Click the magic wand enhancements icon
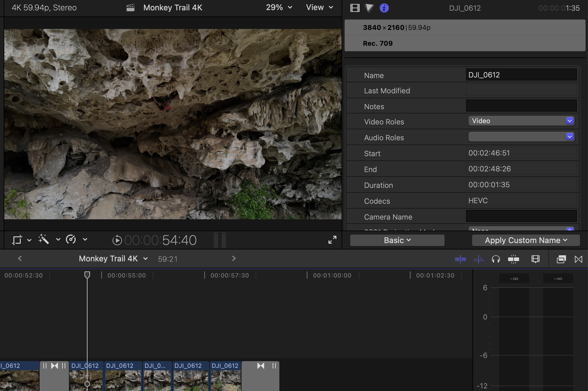 [x=44, y=239]
